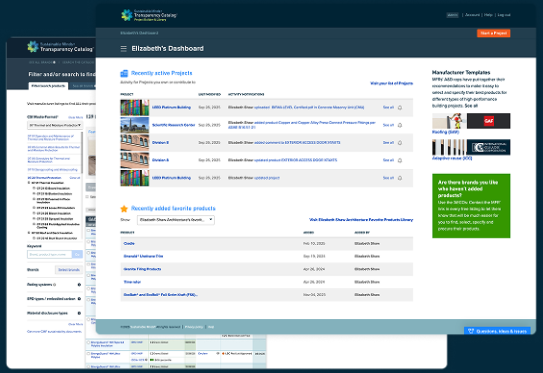543x373 pixels.
Task: Click the bell icon in the LEED 'updated project' row
Action: coord(400,178)
